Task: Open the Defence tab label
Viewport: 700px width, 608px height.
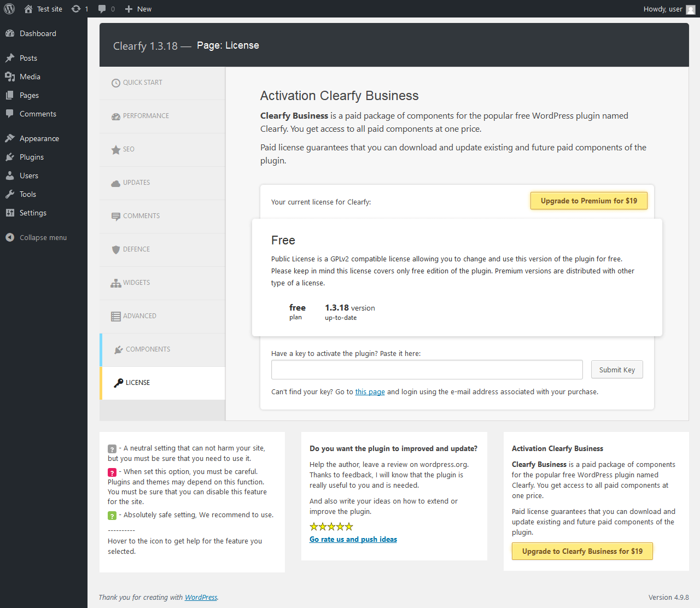Action: (x=136, y=249)
